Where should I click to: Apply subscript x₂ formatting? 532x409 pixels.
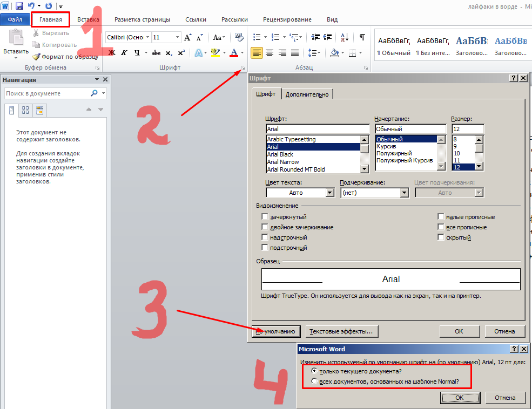pos(169,53)
